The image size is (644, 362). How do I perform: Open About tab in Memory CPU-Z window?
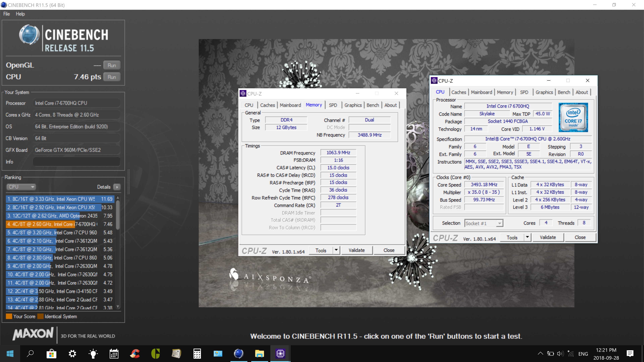390,105
